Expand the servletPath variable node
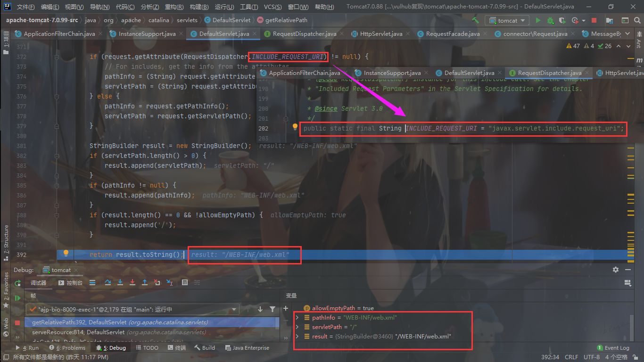 297,327
